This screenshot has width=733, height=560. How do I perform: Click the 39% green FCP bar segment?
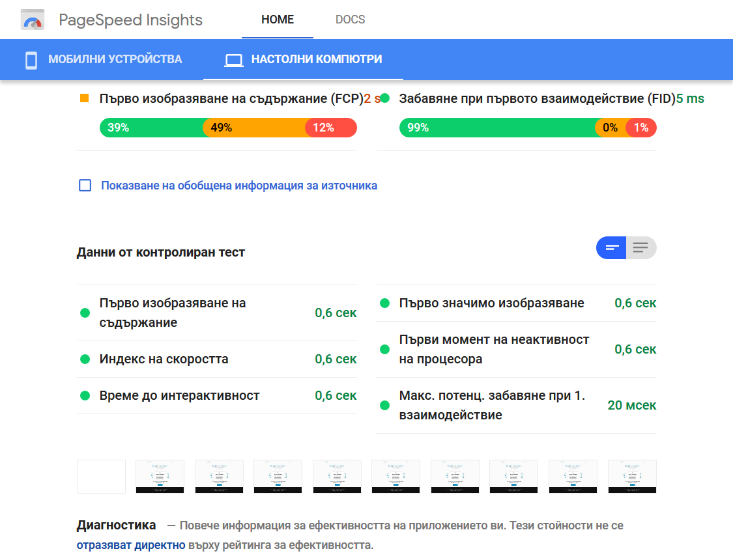point(151,128)
